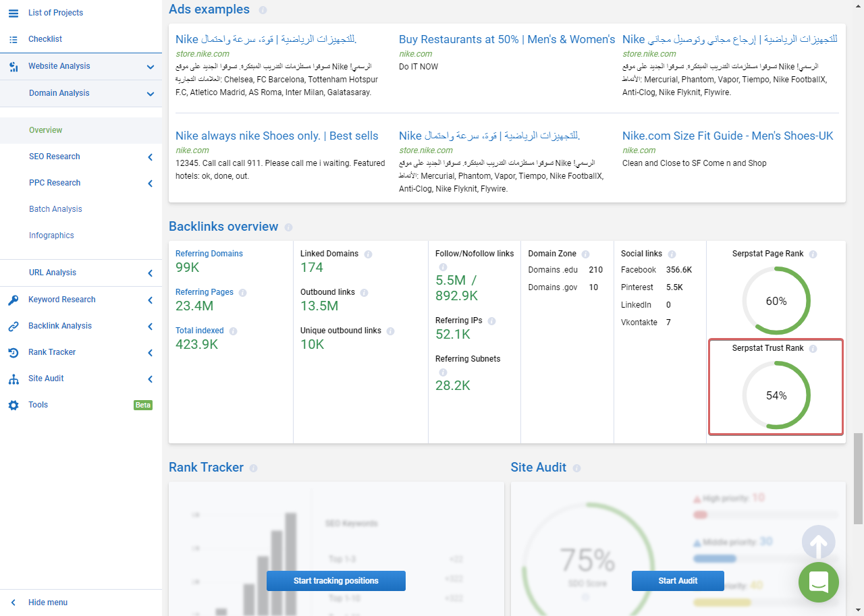Screen dimensions: 864x616
Task: Click the Beta badge next to Tools
Action: [143, 405]
